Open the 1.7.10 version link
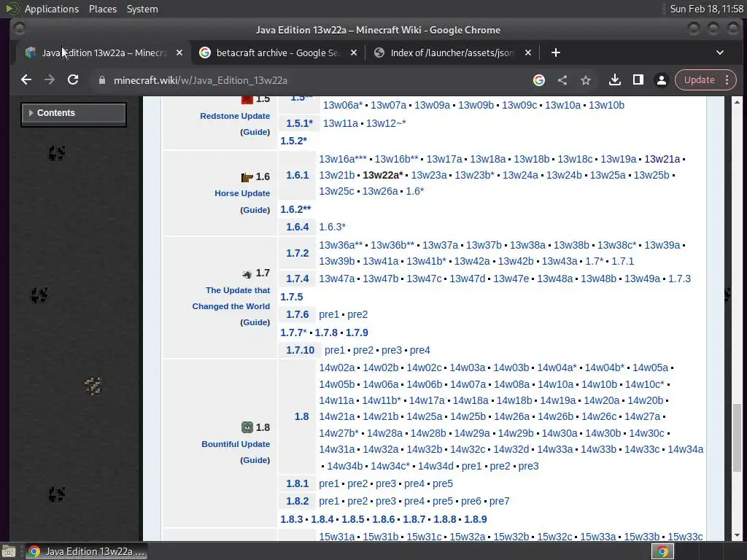747x560 pixels. 300,350
